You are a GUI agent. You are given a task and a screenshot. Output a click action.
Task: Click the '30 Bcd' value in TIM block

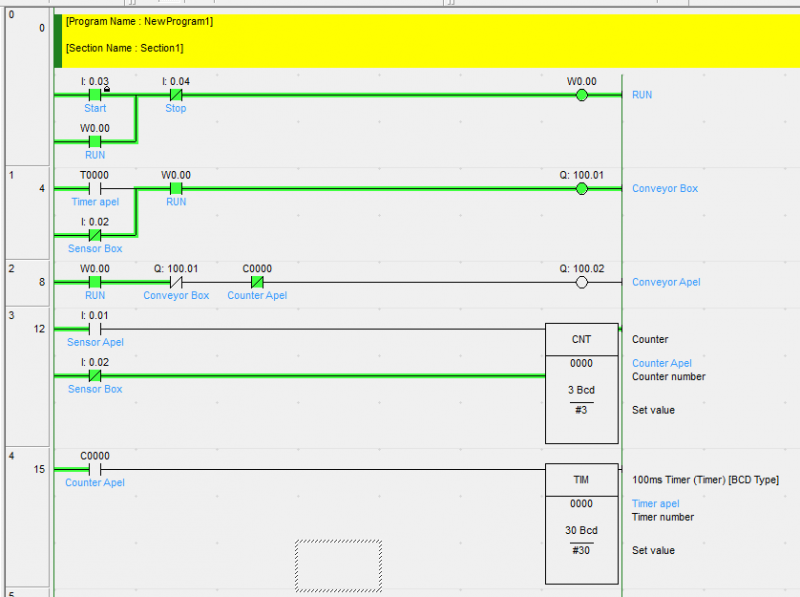(x=582, y=530)
